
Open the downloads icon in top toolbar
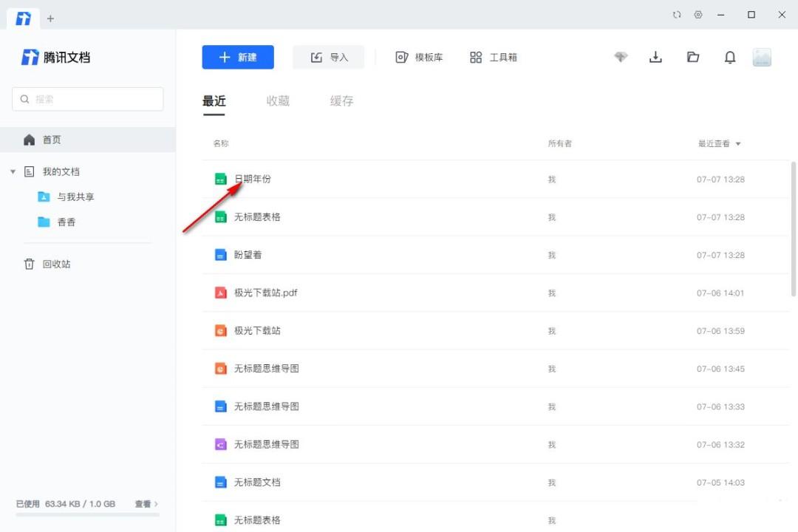point(655,58)
